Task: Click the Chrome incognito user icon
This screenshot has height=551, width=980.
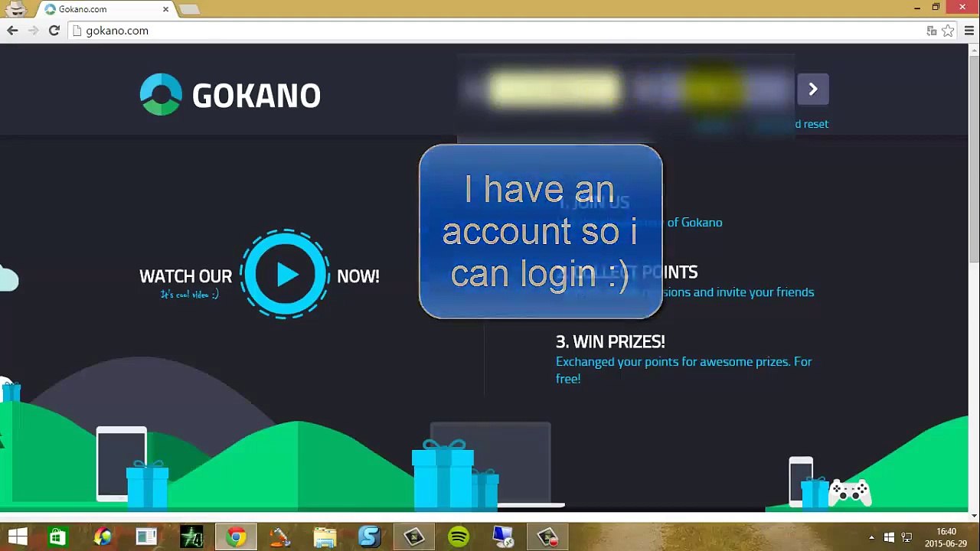Action: pos(16,9)
